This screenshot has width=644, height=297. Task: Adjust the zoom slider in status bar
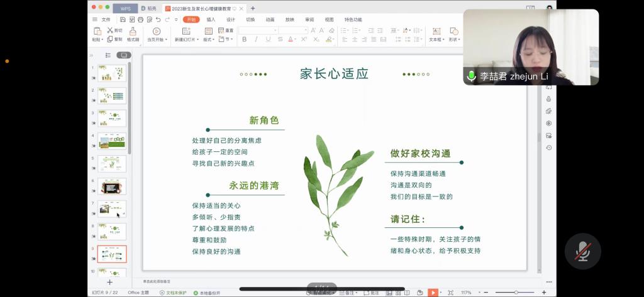coord(516,293)
